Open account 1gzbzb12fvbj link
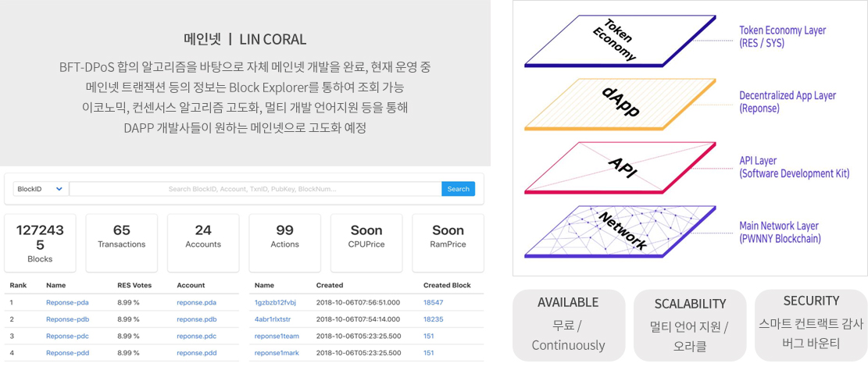 tap(275, 302)
